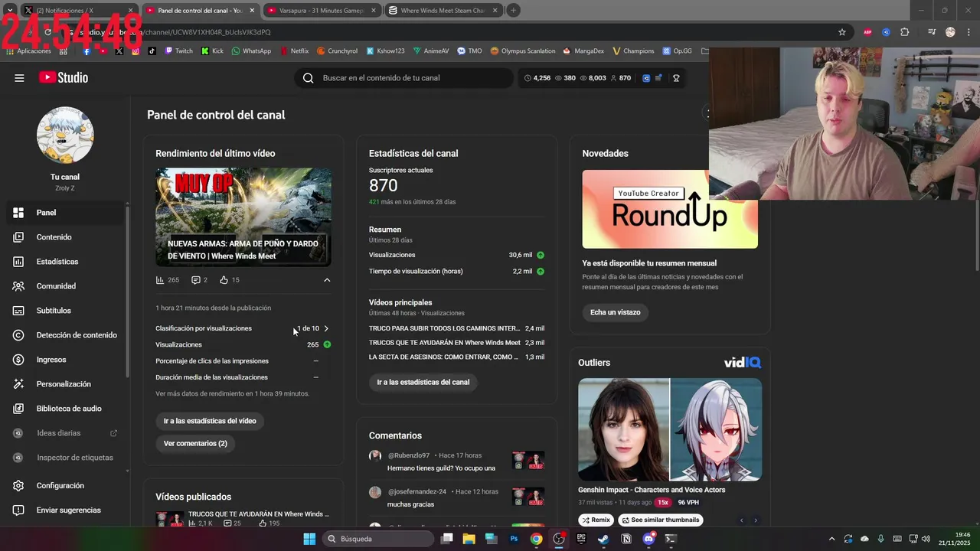Open Steam from the taskbar
The height and width of the screenshot is (551, 980).
[603, 539]
